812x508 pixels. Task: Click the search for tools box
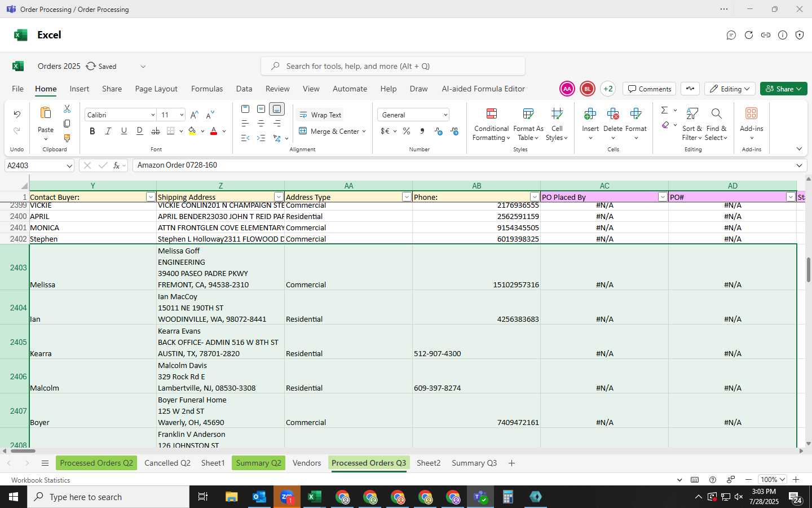(x=393, y=66)
